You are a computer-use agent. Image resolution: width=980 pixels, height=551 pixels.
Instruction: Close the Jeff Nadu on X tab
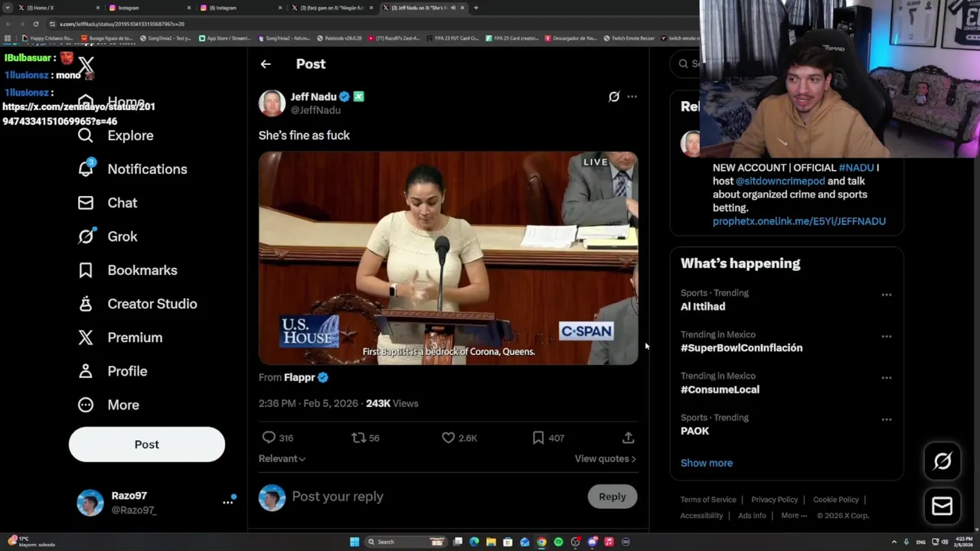click(462, 8)
